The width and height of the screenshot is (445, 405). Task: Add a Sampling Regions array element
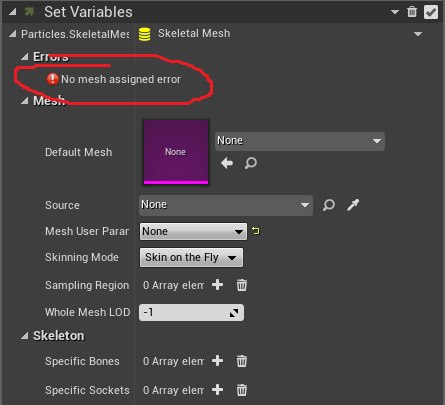click(217, 285)
